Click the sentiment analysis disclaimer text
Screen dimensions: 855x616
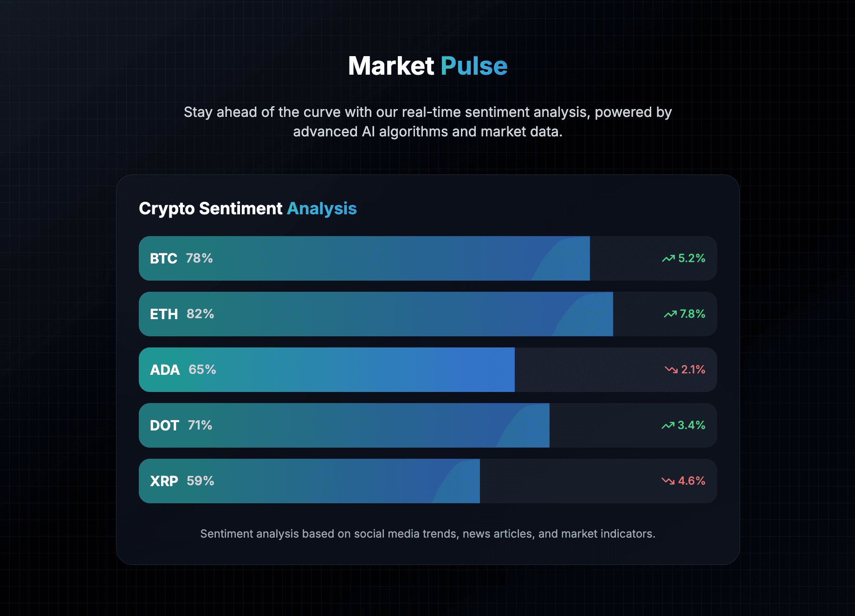[x=427, y=534]
